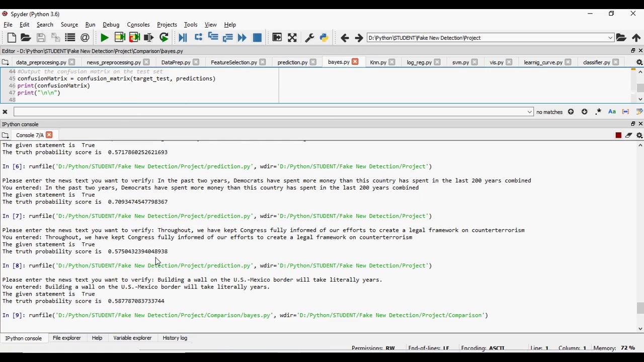Open editor options gear menu
Image resolution: width=644 pixels, height=362 pixels.
pos(639,62)
